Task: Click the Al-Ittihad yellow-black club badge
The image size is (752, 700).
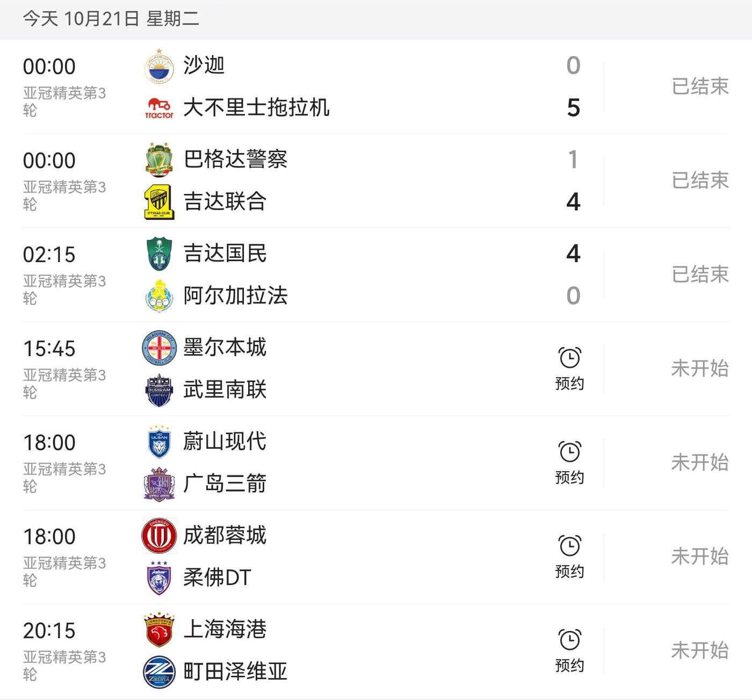Action: (159, 202)
